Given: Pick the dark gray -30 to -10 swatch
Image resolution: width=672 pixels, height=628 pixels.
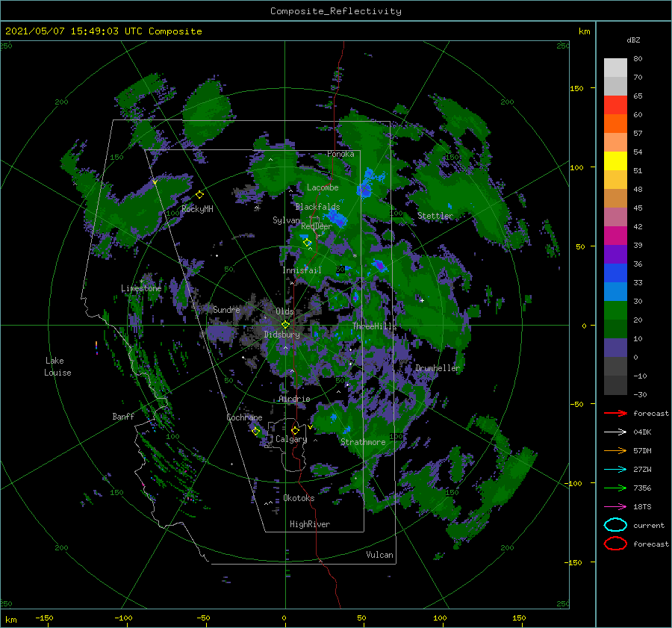Looking at the screenshot, I should (615, 385).
